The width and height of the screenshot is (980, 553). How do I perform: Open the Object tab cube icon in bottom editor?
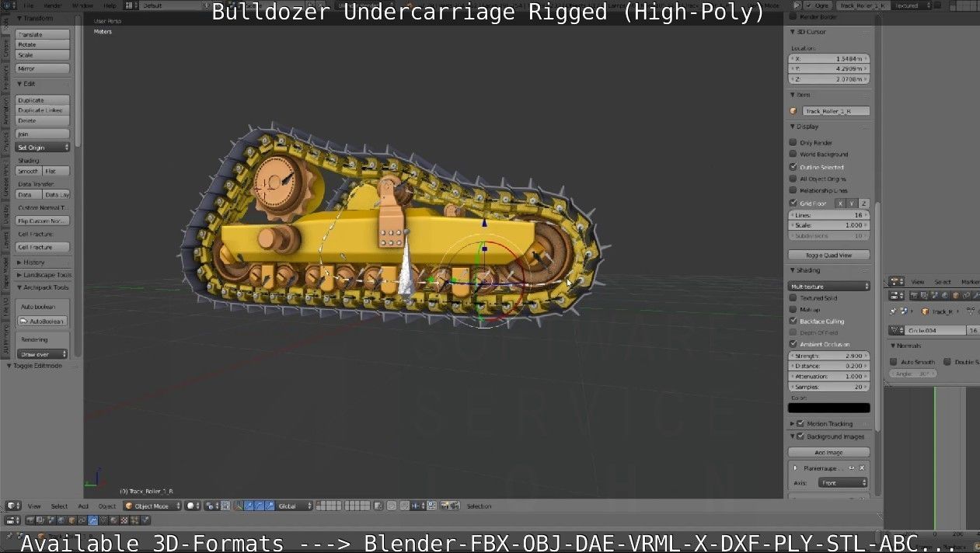click(71, 520)
